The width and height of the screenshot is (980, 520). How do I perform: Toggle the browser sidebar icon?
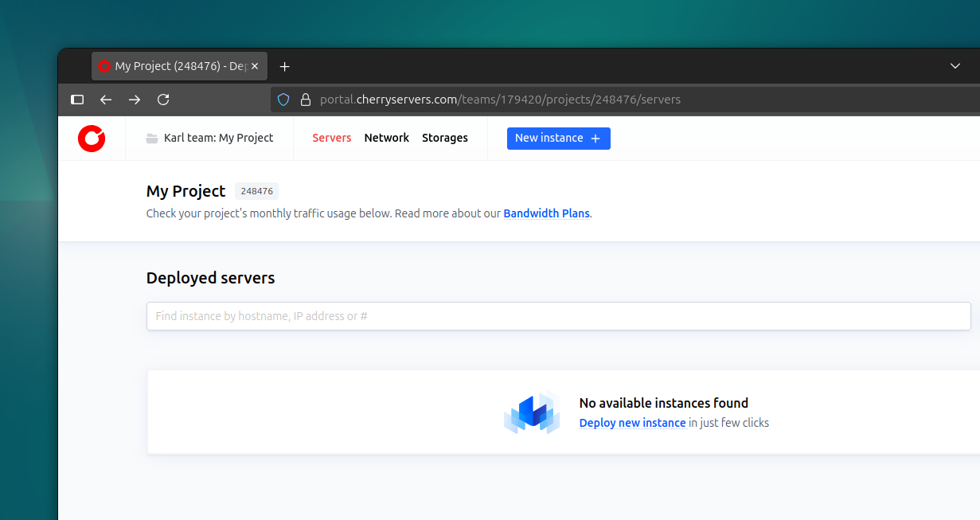pos(77,100)
